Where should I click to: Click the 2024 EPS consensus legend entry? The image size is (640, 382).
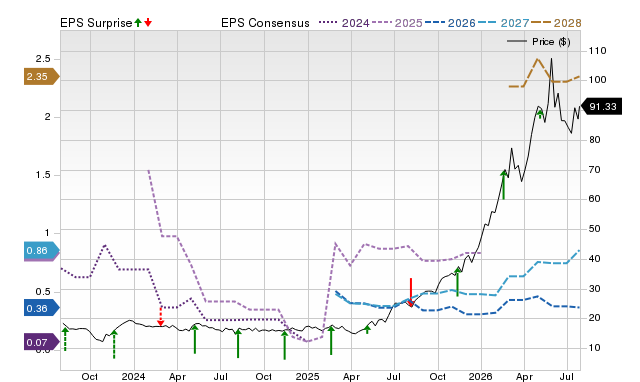(344, 23)
